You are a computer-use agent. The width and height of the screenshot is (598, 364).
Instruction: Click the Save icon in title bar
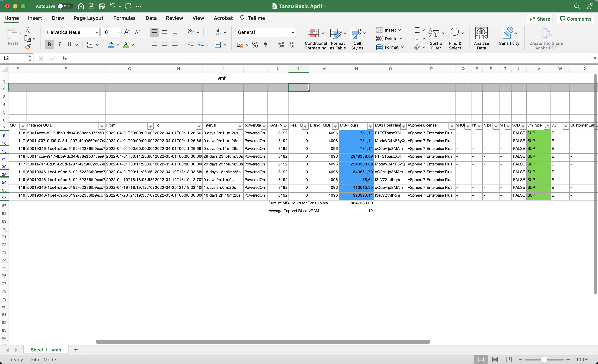pyautogui.click(x=91, y=6)
